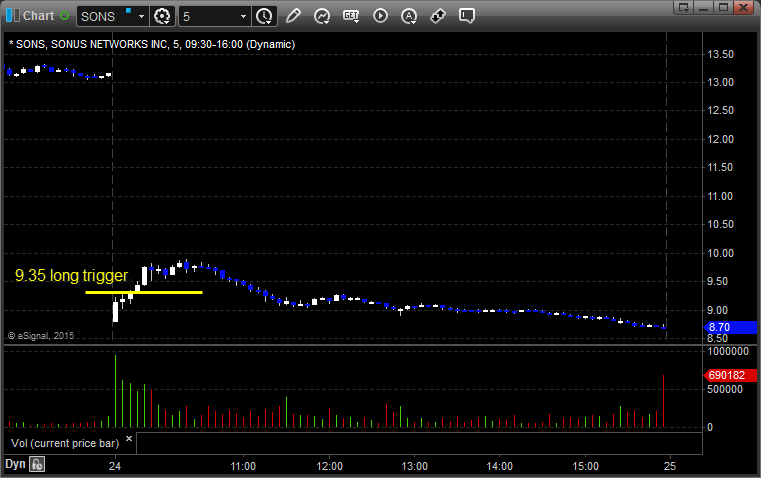
Task: Open the circled A alerts icon
Action: (x=409, y=16)
